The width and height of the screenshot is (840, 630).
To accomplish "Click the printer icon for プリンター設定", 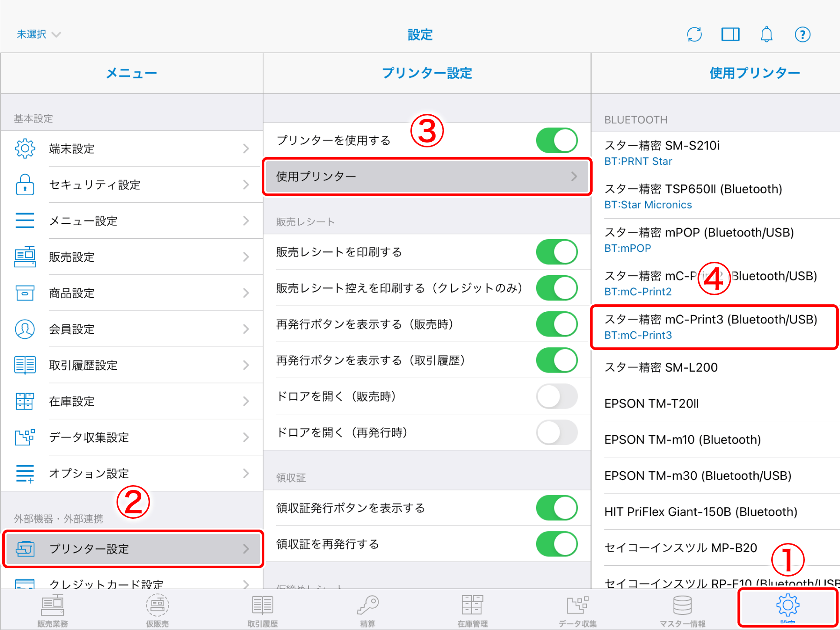I will [25, 549].
